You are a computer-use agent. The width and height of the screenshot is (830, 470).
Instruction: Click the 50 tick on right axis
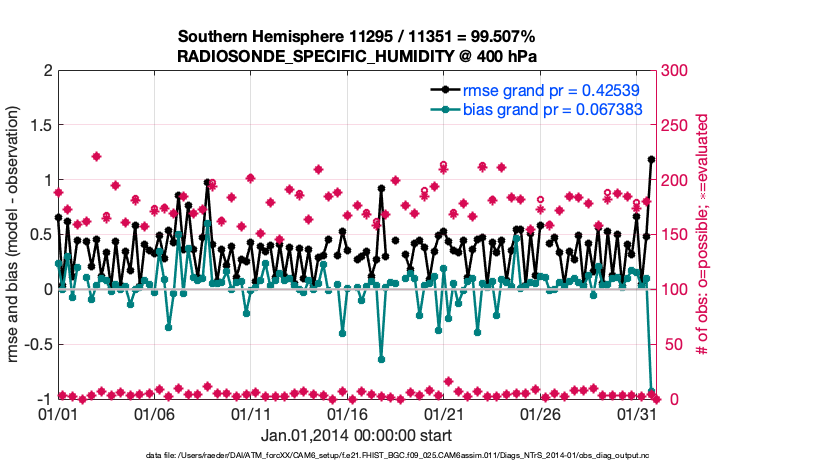pos(670,344)
